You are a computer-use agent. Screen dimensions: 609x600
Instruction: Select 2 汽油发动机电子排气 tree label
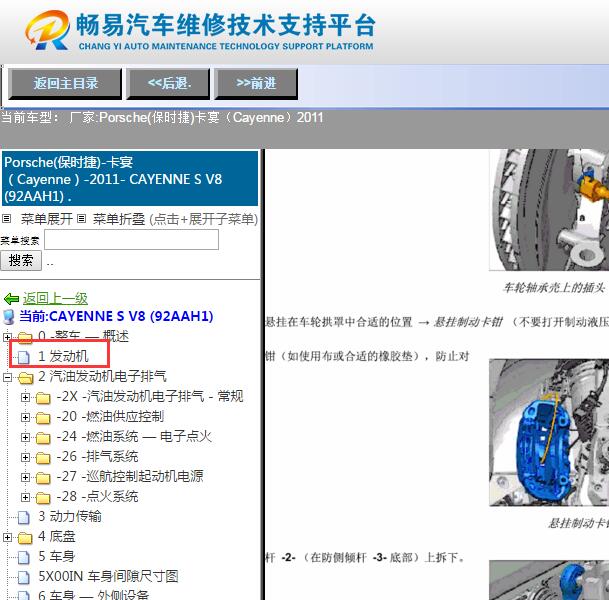tap(102, 376)
